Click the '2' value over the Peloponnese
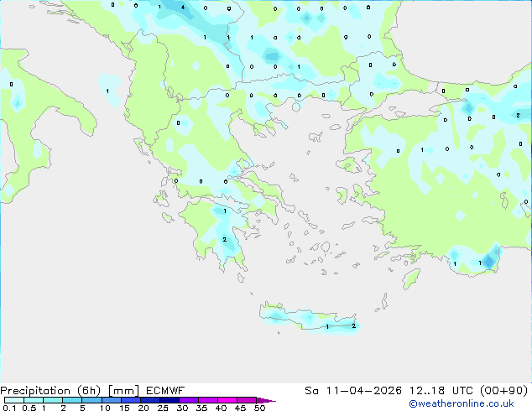The height and width of the screenshot is (411, 532). pos(225,240)
